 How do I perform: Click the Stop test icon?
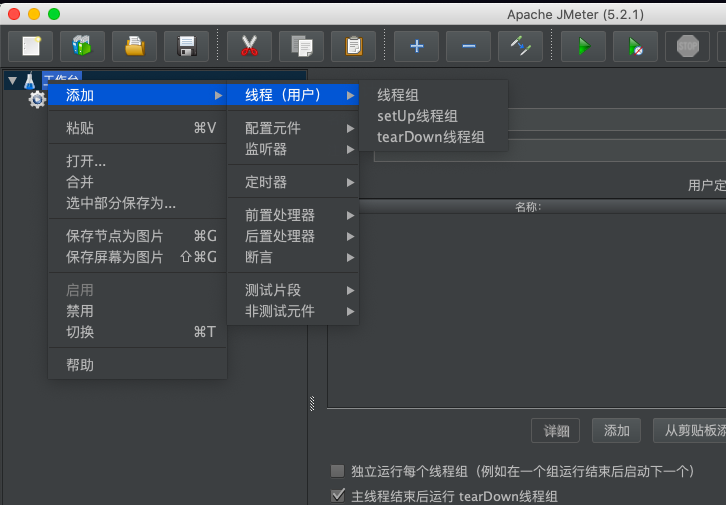point(687,46)
